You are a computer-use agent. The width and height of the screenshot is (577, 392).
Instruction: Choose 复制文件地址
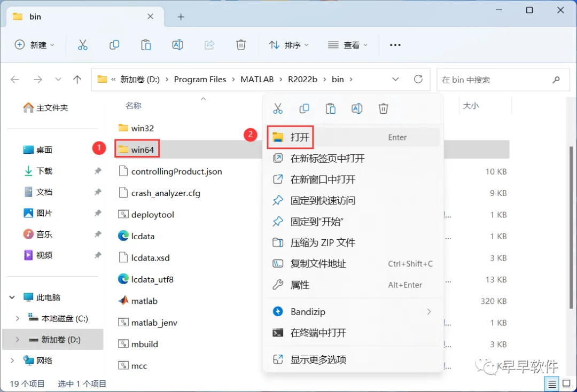click(x=353, y=264)
